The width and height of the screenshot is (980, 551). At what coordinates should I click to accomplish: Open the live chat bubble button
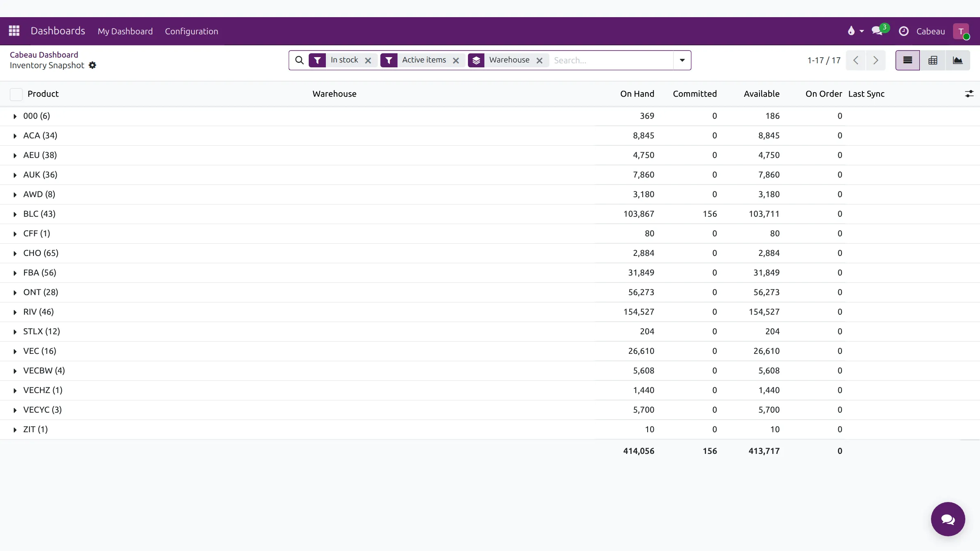point(948,519)
